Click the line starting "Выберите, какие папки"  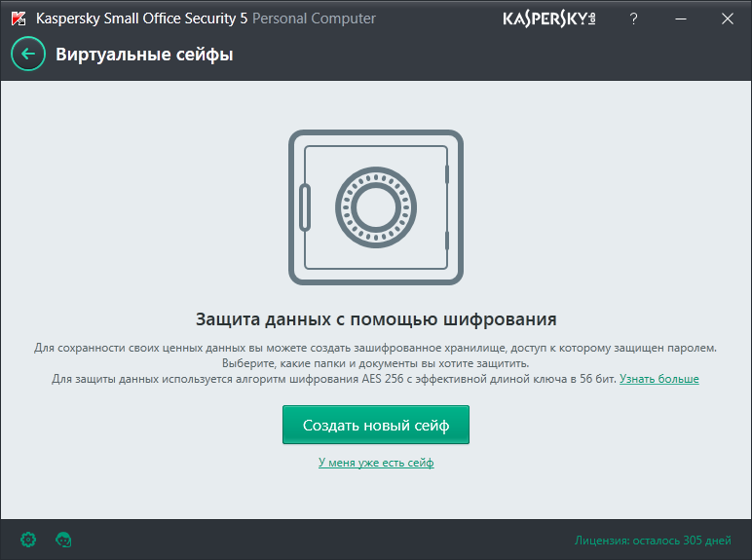(x=376, y=363)
